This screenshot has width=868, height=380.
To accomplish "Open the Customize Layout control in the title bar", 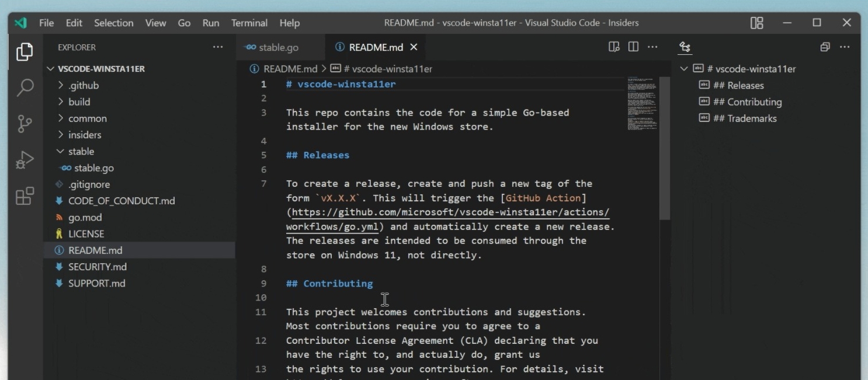I will [756, 23].
